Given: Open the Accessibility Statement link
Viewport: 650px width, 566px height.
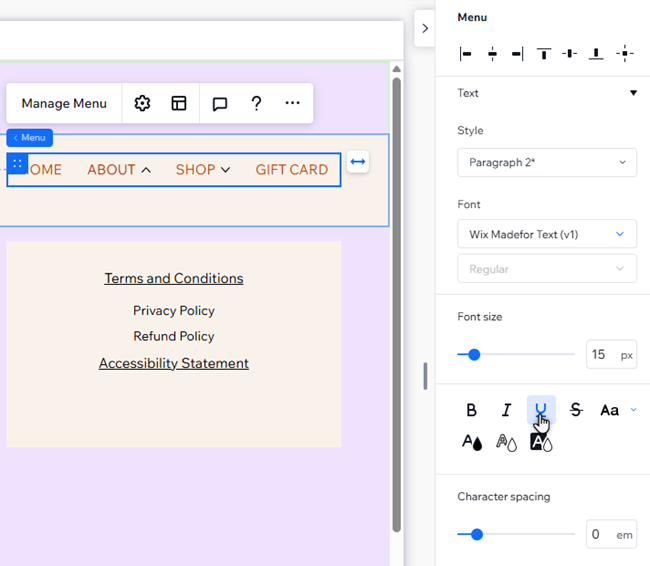Looking at the screenshot, I should (174, 363).
